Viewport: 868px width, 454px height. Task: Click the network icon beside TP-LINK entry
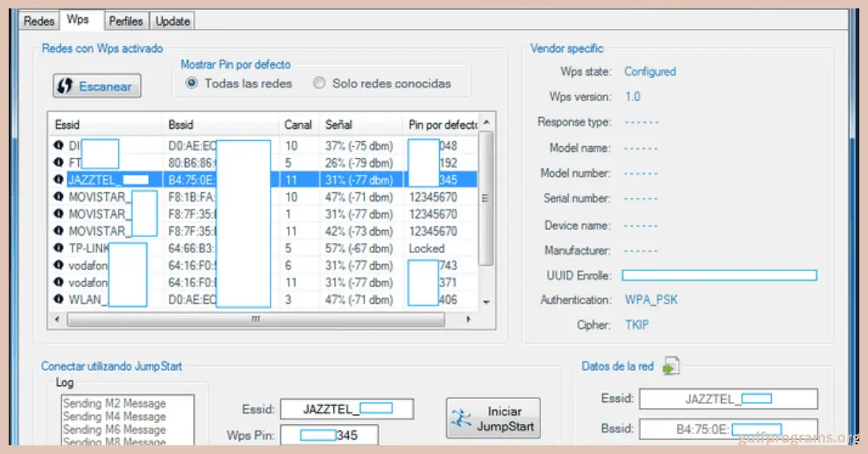coord(59,249)
